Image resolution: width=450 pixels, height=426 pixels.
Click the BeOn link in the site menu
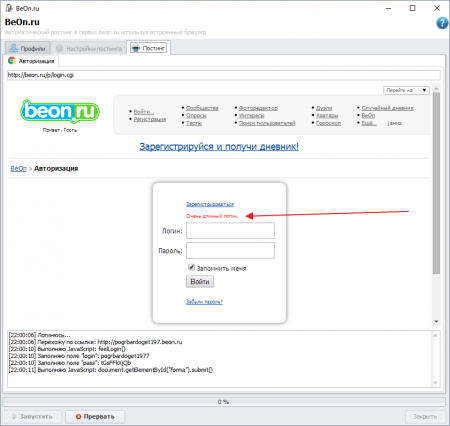point(368,116)
